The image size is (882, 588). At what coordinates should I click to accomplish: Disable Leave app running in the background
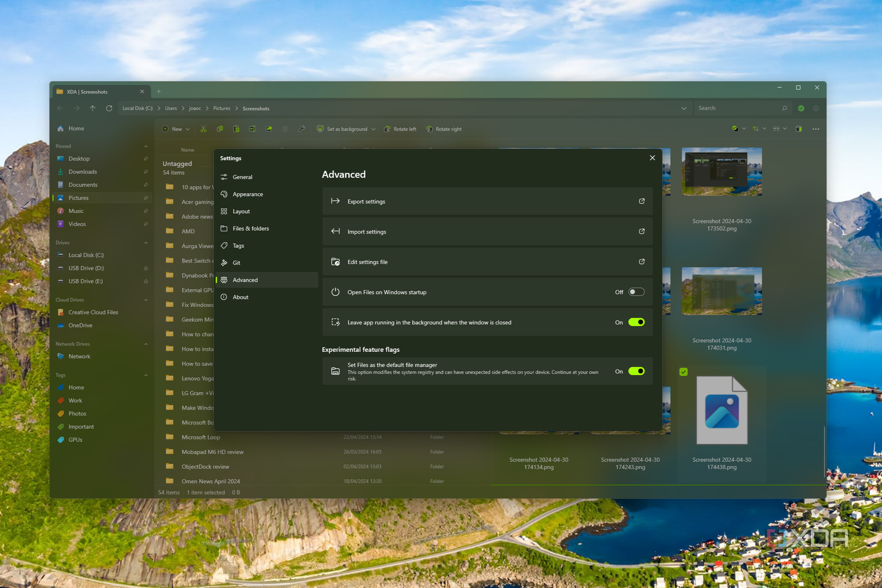(636, 322)
